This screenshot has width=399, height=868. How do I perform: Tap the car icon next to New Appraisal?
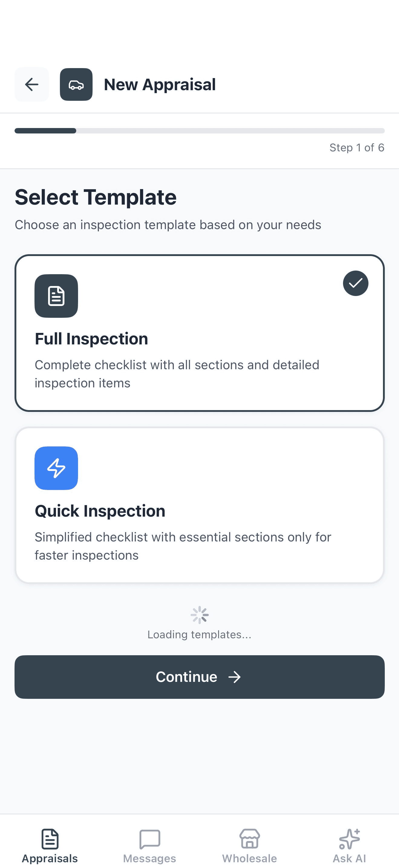pyautogui.click(x=76, y=84)
